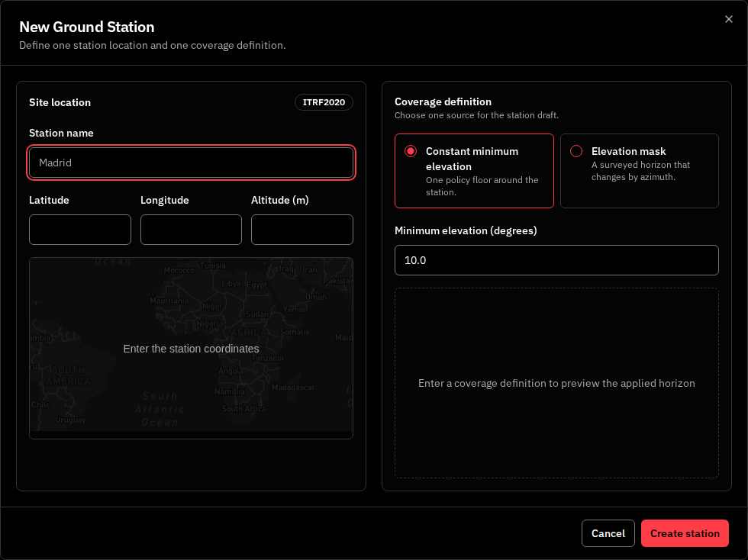Click 'A surveyed horizon that changes by azimuth.' text
Image resolution: width=748 pixels, height=560 pixels.
tap(640, 171)
